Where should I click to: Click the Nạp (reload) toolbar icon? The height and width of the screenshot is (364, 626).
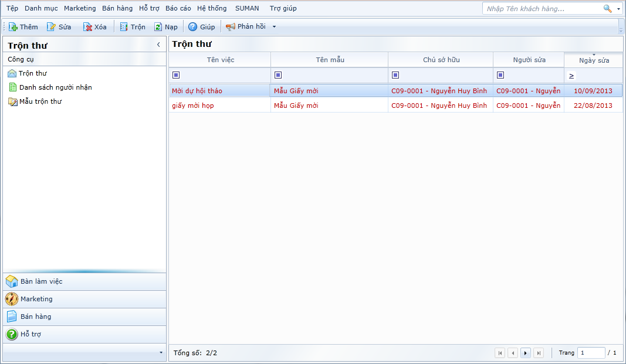(158, 27)
